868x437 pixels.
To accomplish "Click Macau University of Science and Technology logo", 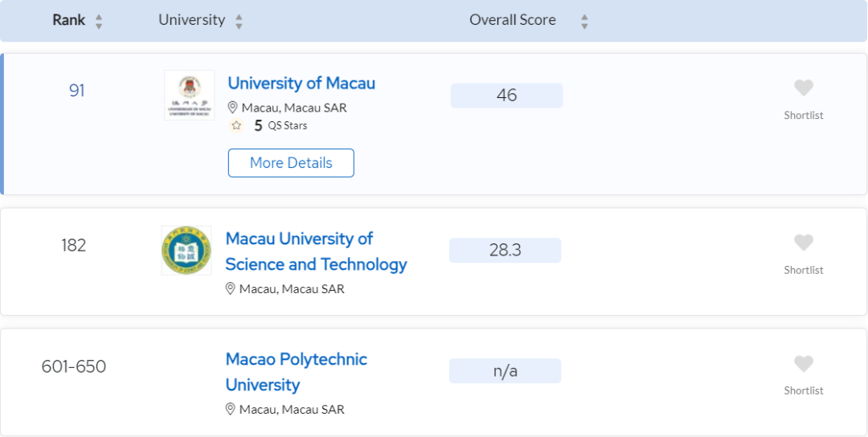I will (186, 250).
